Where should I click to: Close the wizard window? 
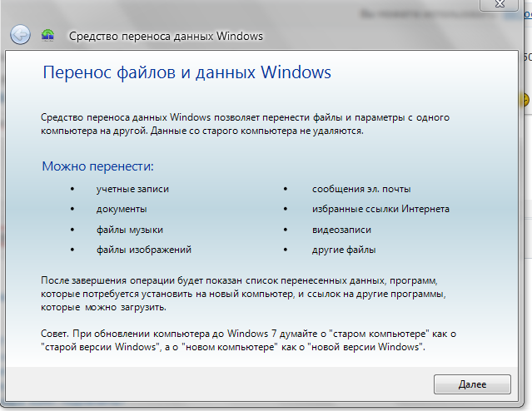pyautogui.click(x=499, y=4)
